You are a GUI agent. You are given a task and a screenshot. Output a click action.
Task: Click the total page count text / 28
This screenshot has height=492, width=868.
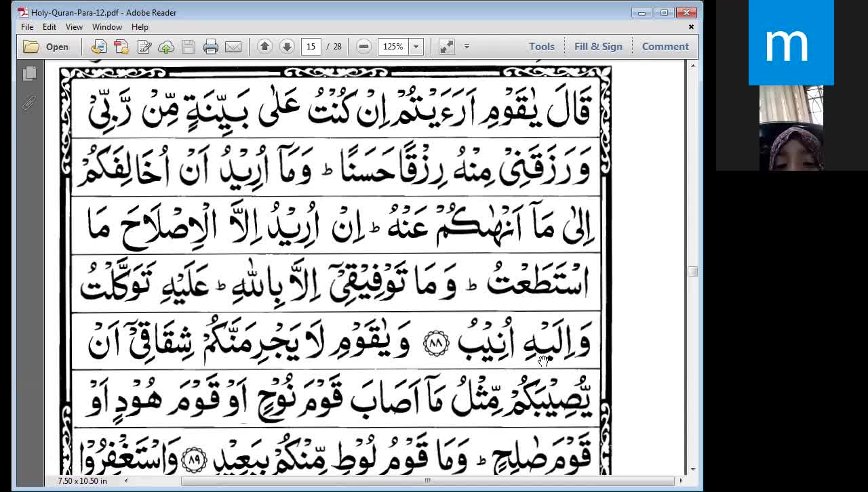tap(334, 47)
